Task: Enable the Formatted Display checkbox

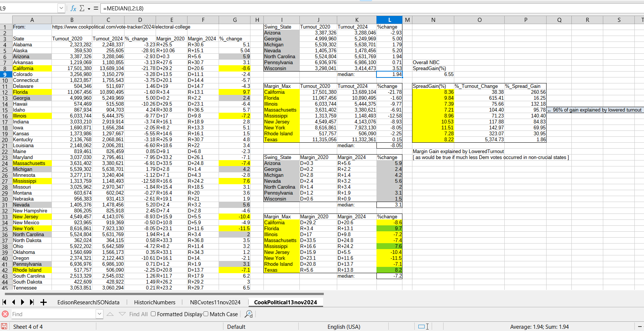Action: (x=153, y=314)
